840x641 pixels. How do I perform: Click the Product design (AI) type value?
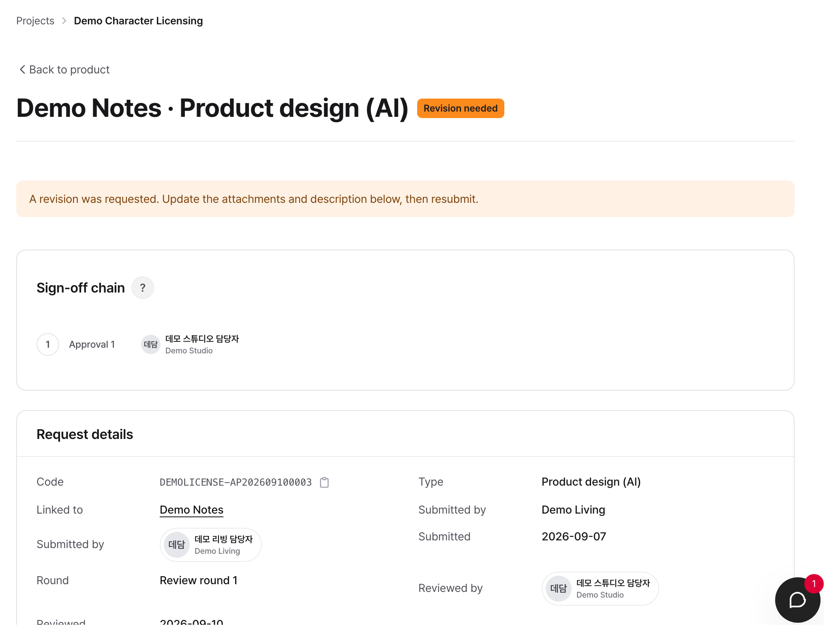click(591, 482)
